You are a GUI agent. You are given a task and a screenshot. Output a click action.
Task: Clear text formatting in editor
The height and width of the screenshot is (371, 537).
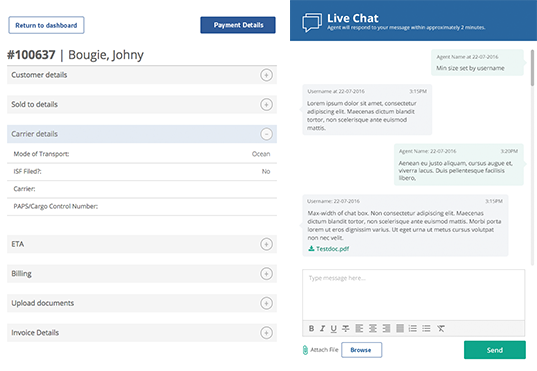[441, 329]
